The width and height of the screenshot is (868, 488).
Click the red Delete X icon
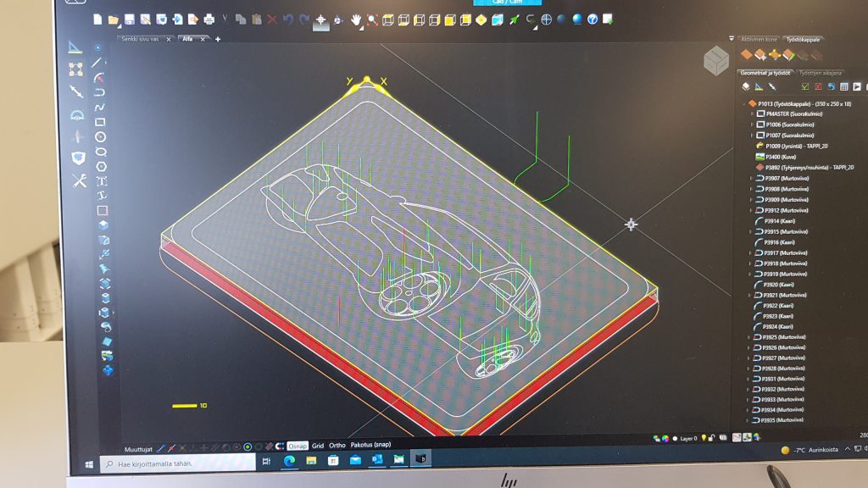tap(272, 19)
